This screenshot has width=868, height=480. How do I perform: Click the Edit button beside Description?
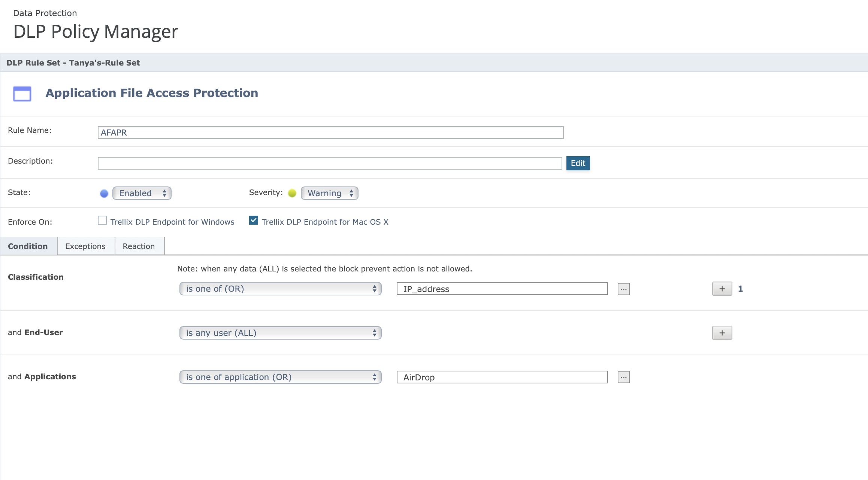click(578, 163)
